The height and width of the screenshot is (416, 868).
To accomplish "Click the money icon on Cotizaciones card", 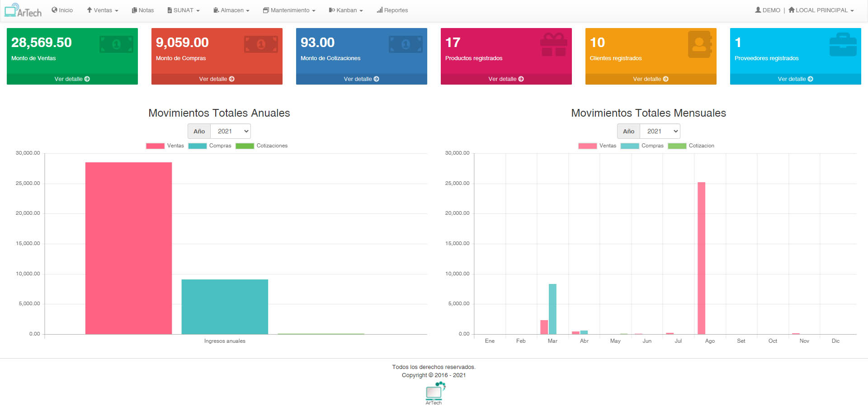I will tap(406, 44).
